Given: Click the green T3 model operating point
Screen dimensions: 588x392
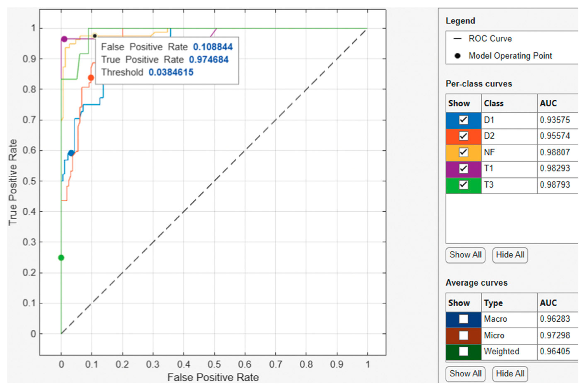Looking at the screenshot, I should (x=61, y=258).
